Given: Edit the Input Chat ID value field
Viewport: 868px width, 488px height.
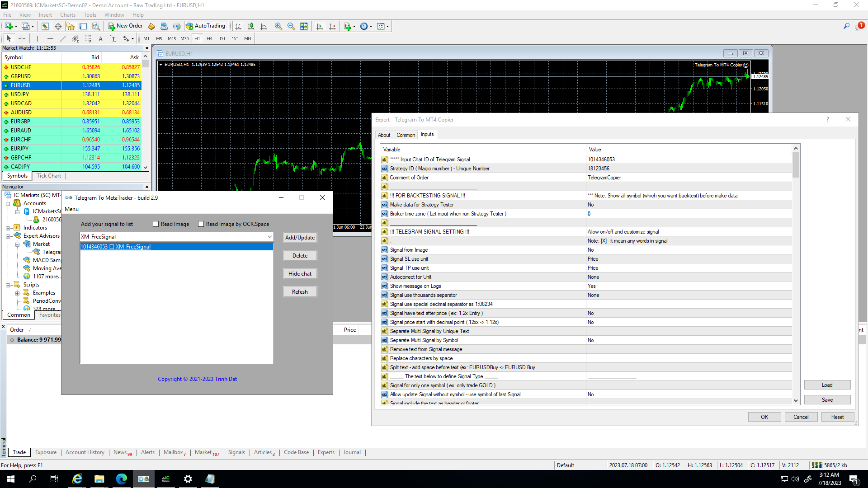Looking at the screenshot, I should 689,160.
